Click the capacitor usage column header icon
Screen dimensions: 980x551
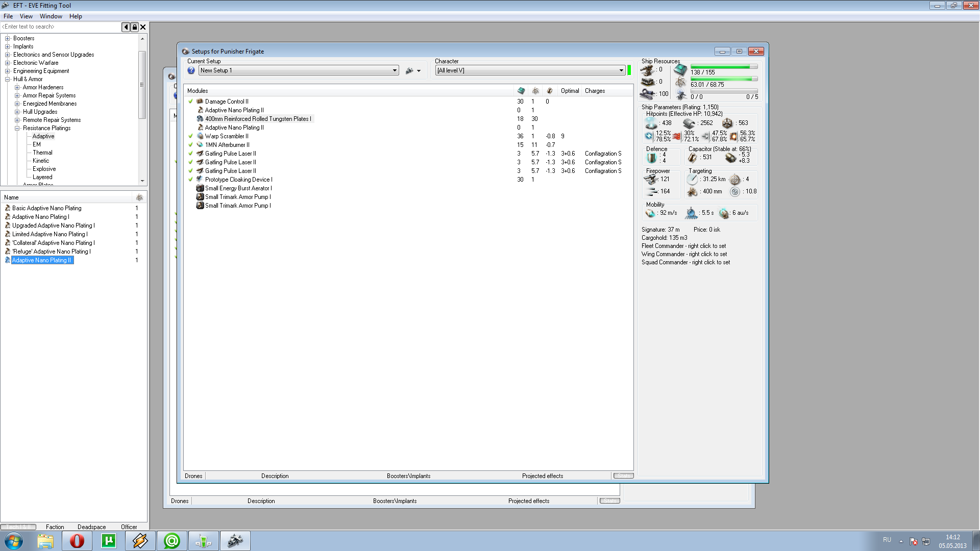pyautogui.click(x=550, y=91)
